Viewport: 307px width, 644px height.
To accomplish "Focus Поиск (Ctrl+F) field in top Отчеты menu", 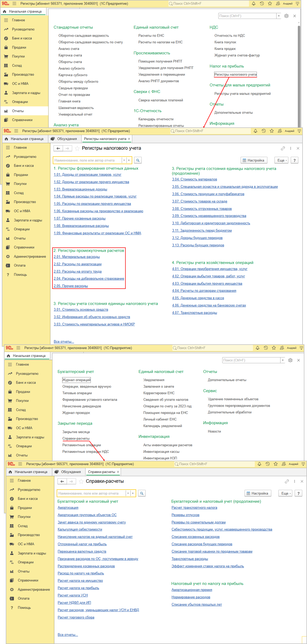I will pyautogui.click(x=247, y=16).
